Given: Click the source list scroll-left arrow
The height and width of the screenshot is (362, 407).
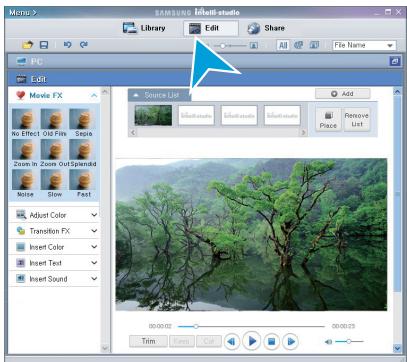Looking at the screenshot, I should 133,132.
